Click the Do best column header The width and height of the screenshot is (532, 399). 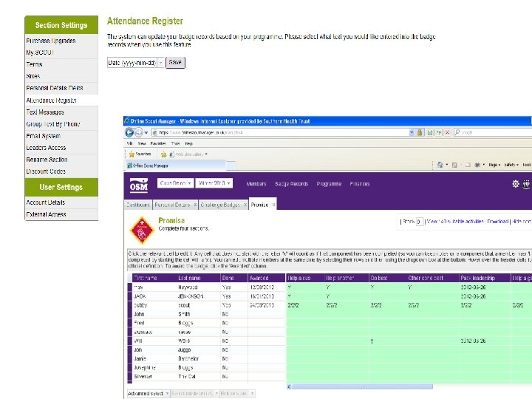tap(387, 279)
